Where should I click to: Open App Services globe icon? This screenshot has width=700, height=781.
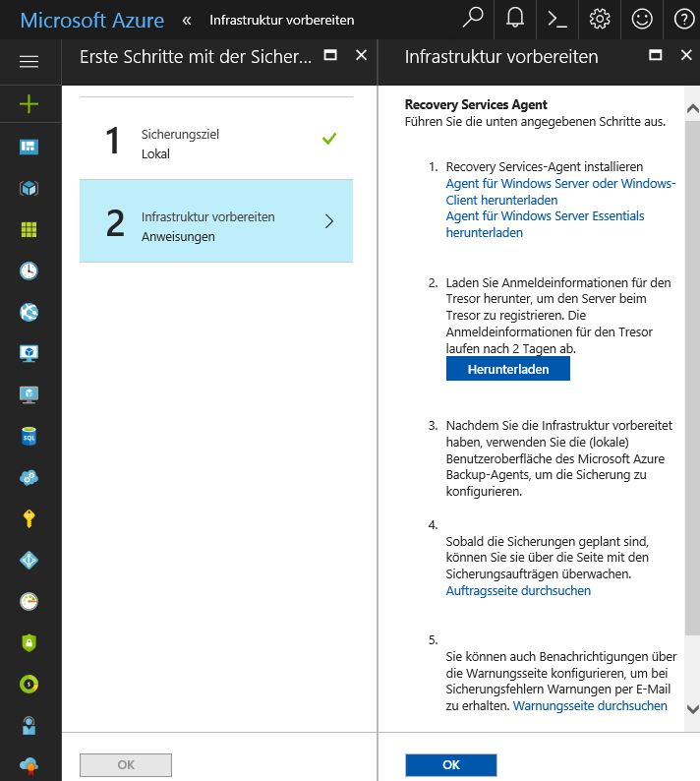coord(29,312)
